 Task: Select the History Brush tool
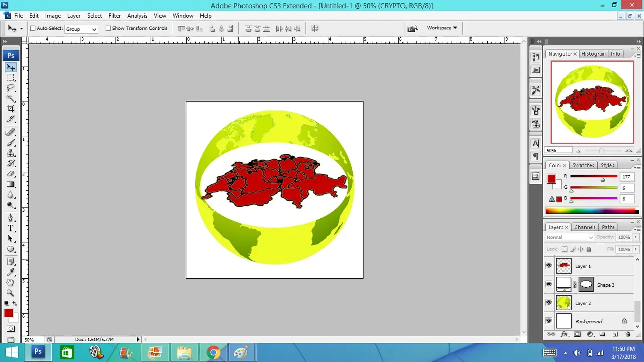11,163
